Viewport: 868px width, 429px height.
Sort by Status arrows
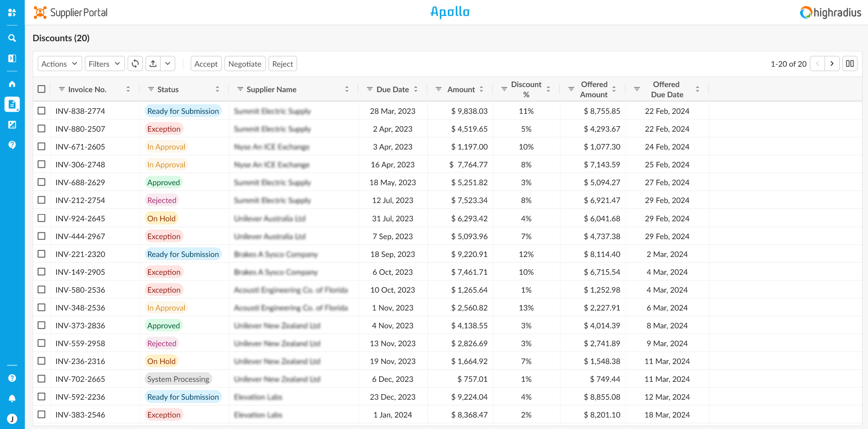click(x=217, y=89)
